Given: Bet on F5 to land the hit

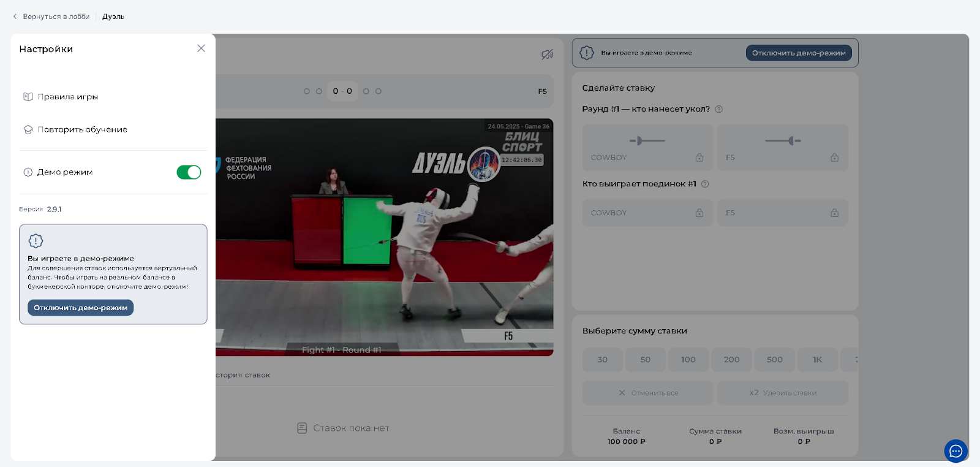Looking at the screenshot, I should pyautogui.click(x=782, y=148).
